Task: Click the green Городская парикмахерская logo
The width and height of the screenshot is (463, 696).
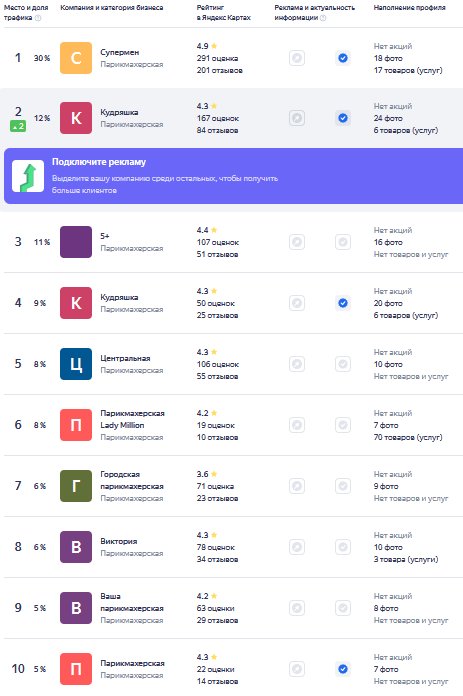Action: pos(76,486)
